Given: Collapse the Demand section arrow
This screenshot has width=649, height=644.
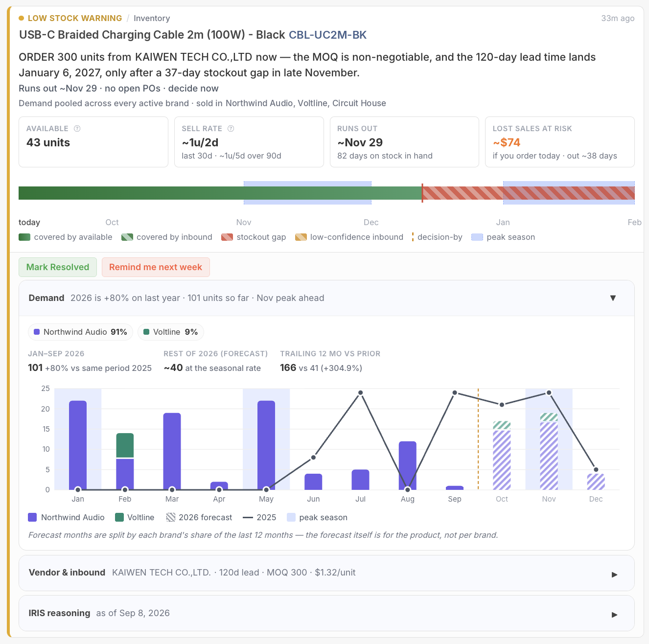Looking at the screenshot, I should (x=613, y=298).
